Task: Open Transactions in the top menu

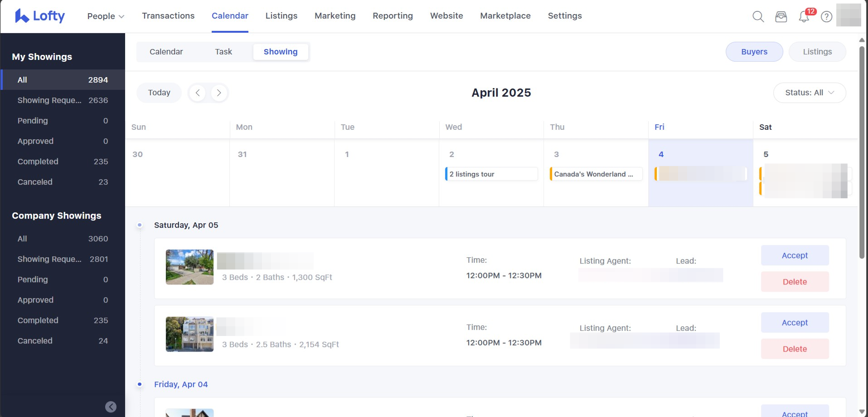Action: 168,16
